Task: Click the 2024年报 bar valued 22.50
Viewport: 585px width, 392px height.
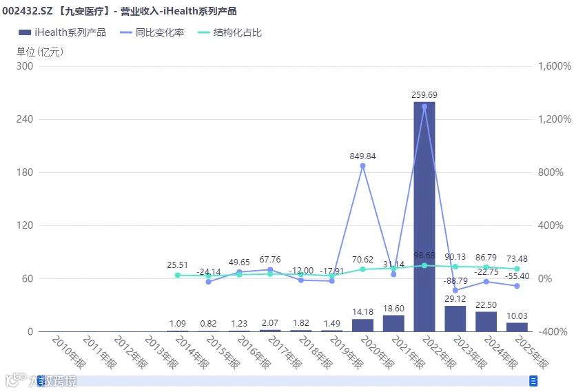Action: pos(486,322)
